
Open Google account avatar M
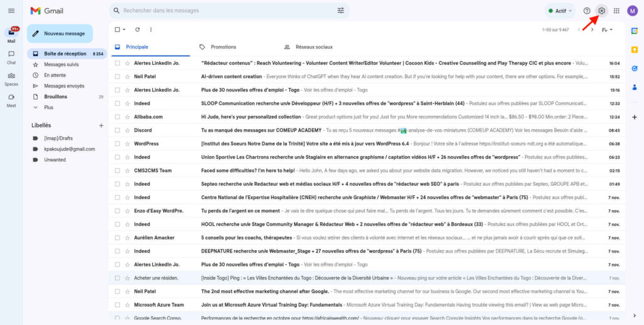[x=633, y=11]
